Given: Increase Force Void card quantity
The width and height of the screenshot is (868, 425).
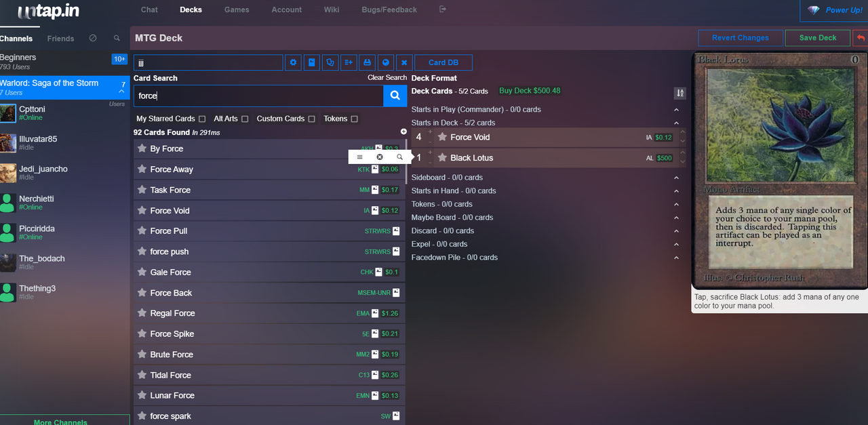Looking at the screenshot, I should pyautogui.click(x=430, y=132).
